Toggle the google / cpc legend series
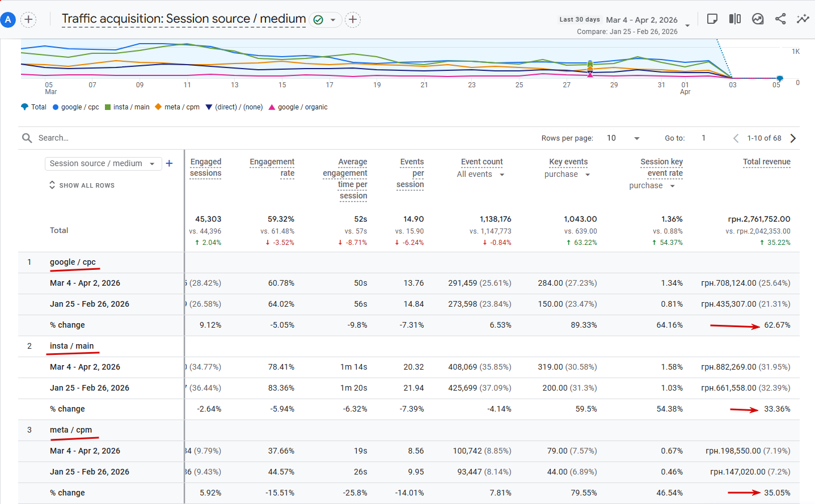Image resolution: width=815 pixels, height=504 pixels. (76, 107)
